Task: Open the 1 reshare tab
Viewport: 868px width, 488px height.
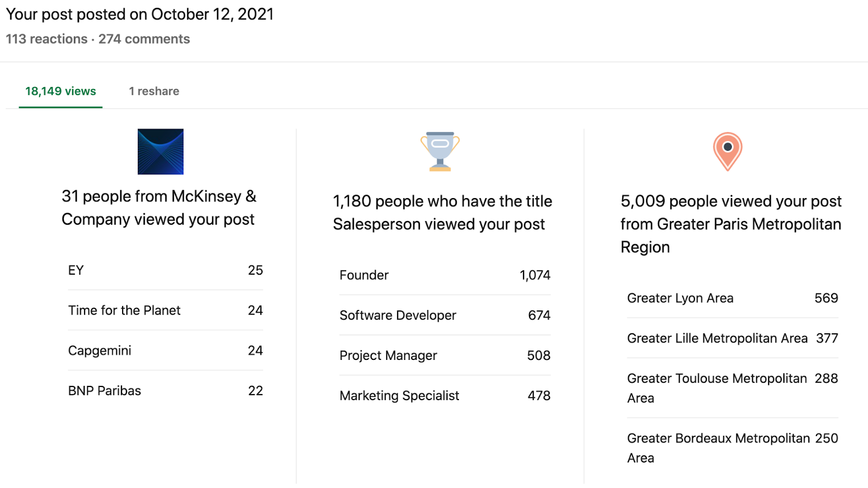Action: (x=154, y=91)
